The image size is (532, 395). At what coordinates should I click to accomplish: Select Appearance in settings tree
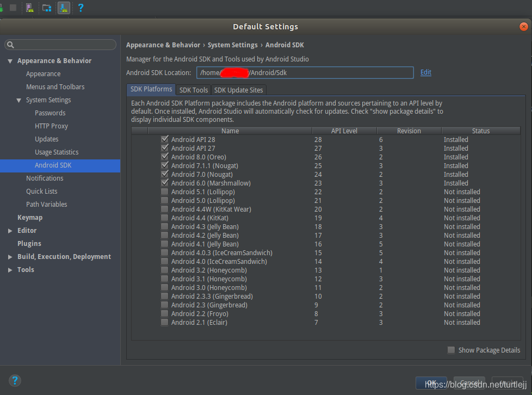[43, 73]
